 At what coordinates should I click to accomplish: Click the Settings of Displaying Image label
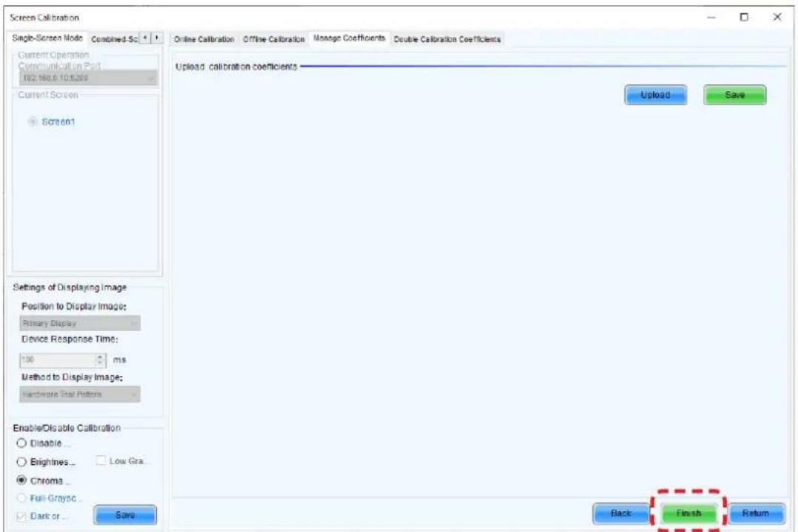[70, 287]
